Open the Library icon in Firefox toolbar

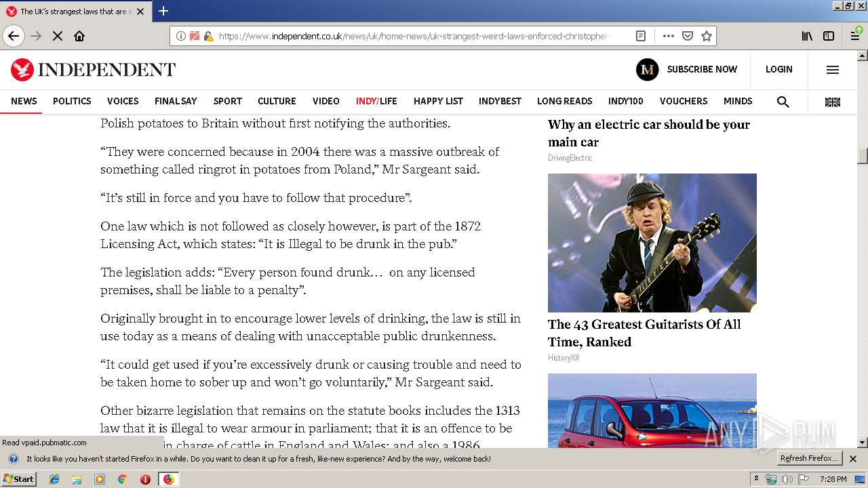coord(807,36)
